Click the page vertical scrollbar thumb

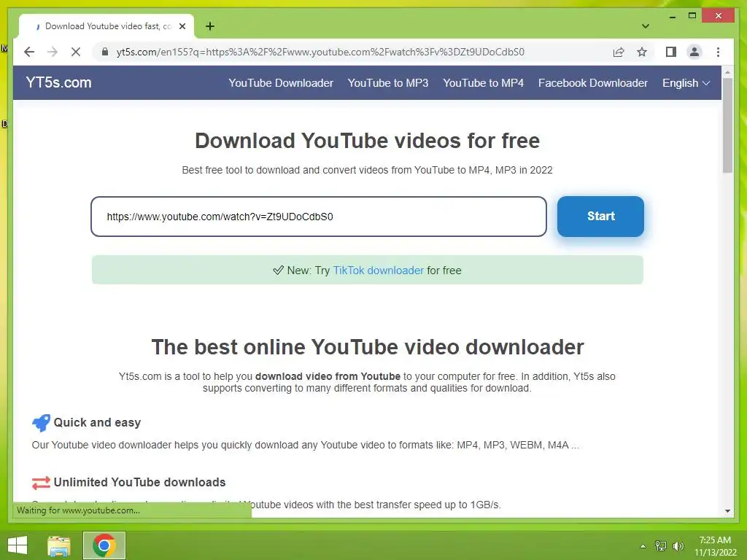point(727,125)
